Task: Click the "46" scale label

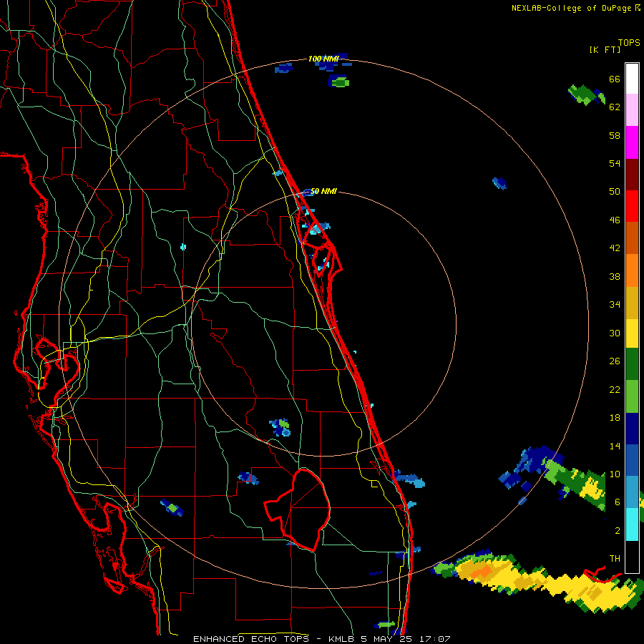Action: click(x=615, y=220)
